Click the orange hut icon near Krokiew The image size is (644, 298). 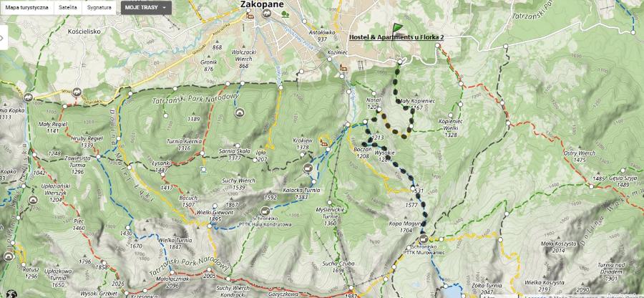pos(323,143)
